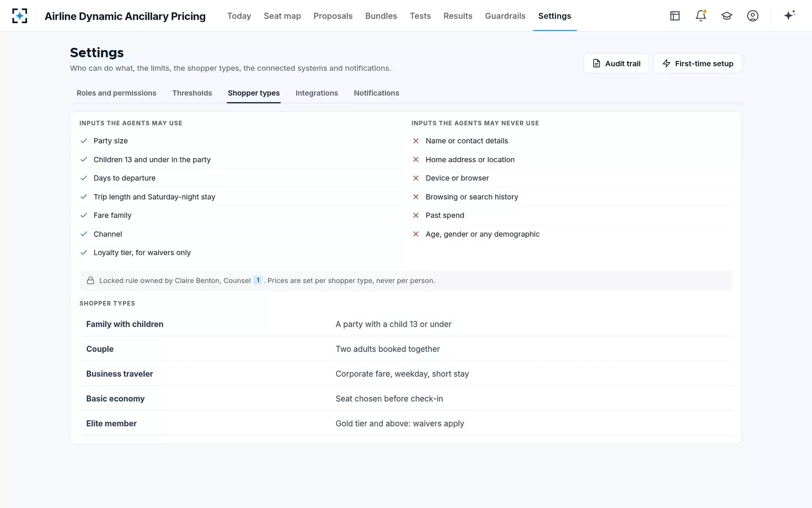Viewport: 812px width, 508px height.
Task: Open the sparkle AI assistant icon
Action: point(789,15)
